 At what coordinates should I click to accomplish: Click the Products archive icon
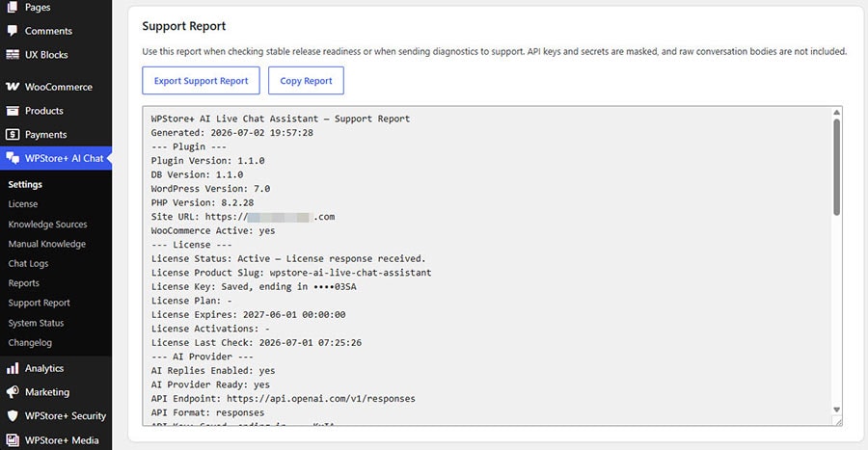coord(13,111)
